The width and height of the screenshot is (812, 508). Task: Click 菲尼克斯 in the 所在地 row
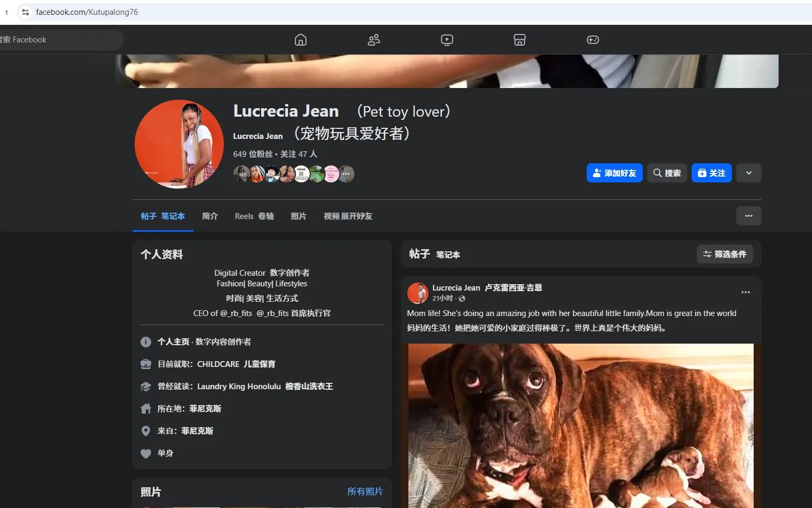[x=205, y=409]
